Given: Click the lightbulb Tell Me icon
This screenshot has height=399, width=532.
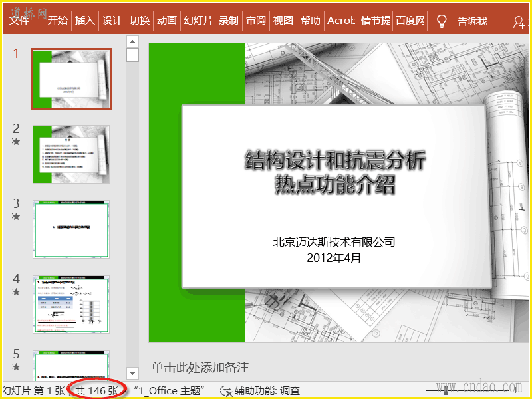Looking at the screenshot, I should tap(441, 21).
